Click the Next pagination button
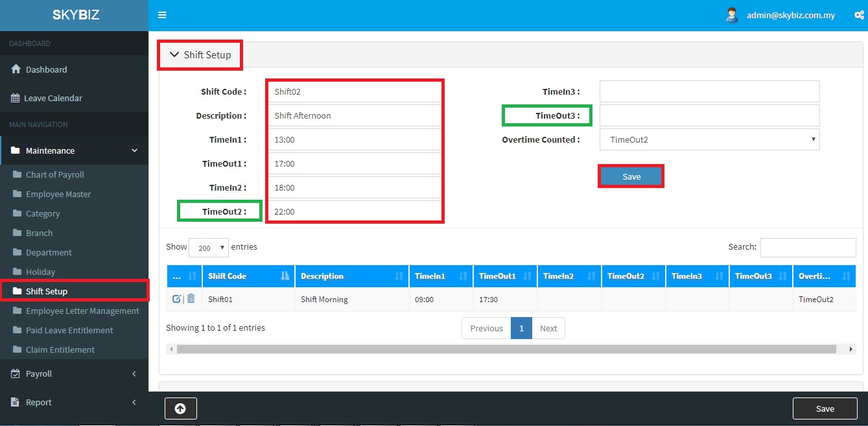This screenshot has height=426, width=868. 548,329
